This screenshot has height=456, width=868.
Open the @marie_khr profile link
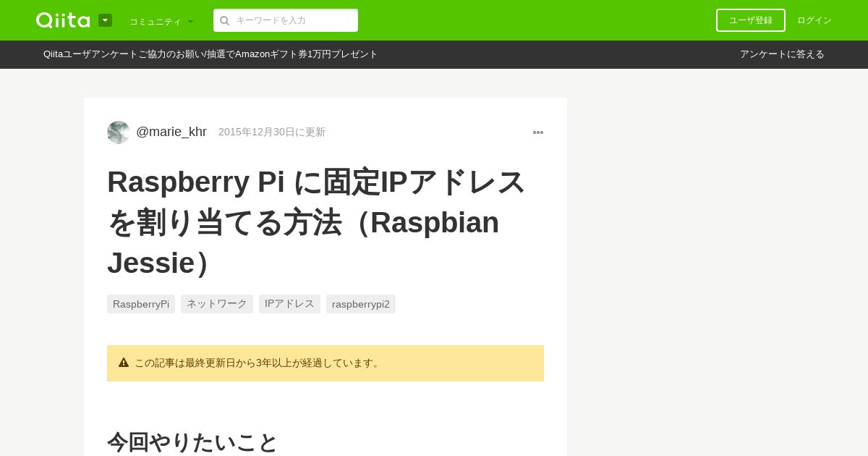tap(171, 132)
